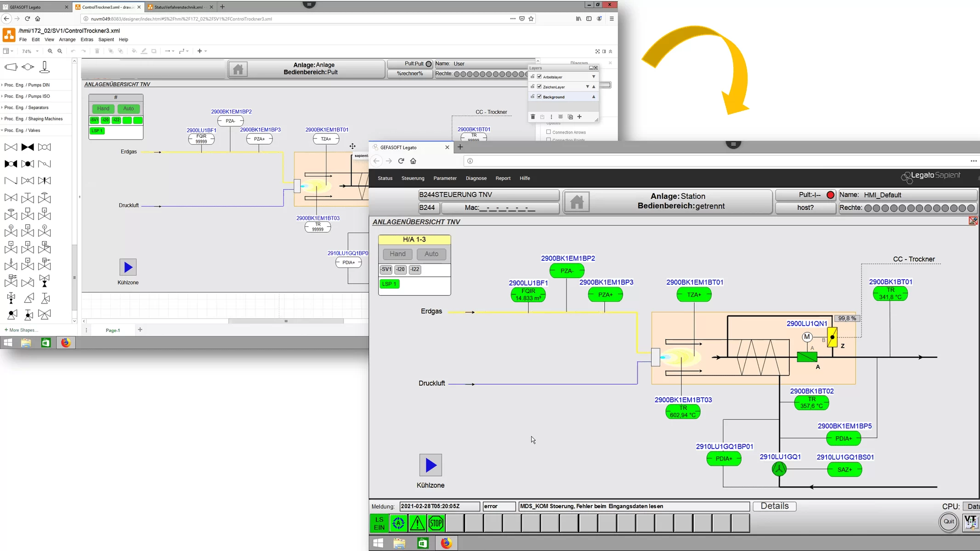The width and height of the screenshot is (980, 551).
Task: Click the Undo arrow in the designer toolbar
Action: (73, 51)
